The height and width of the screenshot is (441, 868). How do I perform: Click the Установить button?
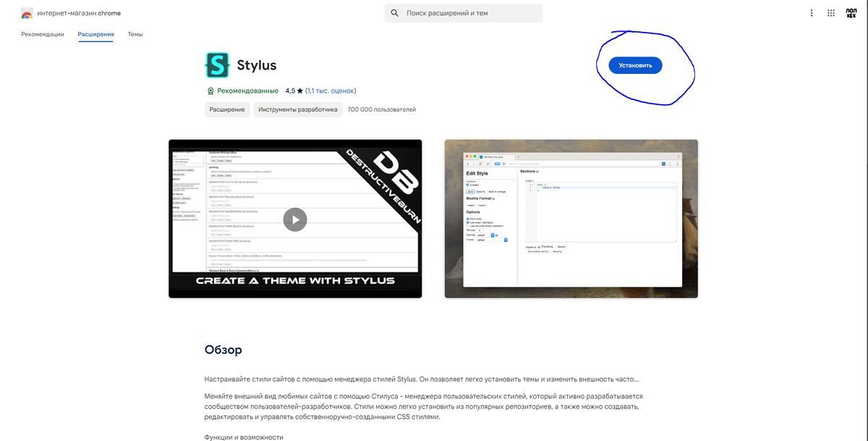635,65
